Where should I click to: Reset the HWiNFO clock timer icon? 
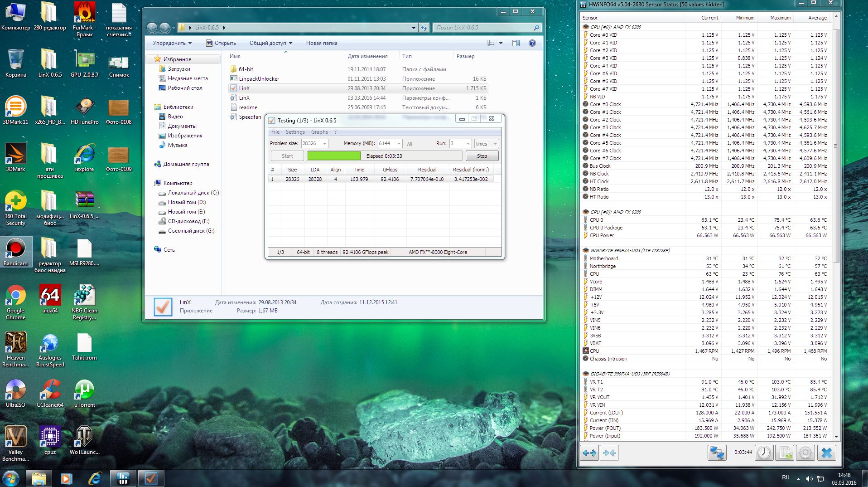pyautogui.click(x=764, y=453)
